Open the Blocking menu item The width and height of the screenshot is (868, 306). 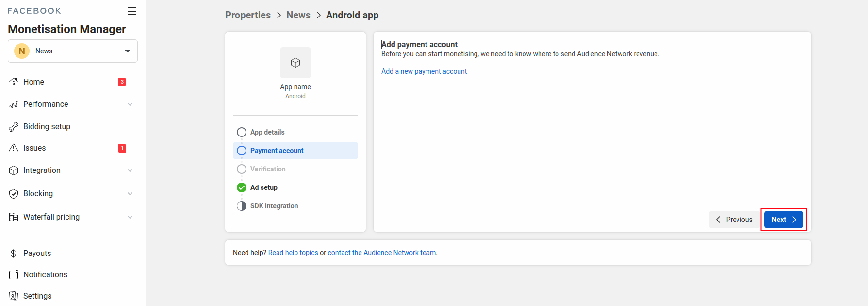pos(38,194)
